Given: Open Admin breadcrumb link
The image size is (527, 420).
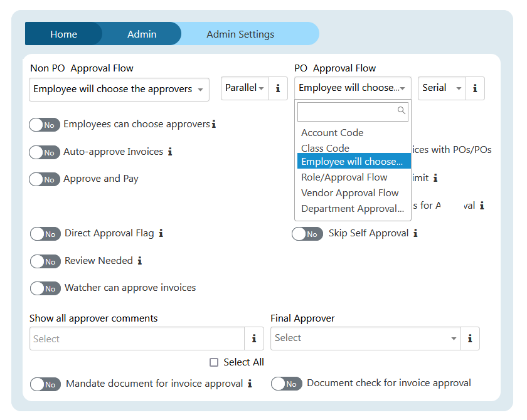Looking at the screenshot, I should [142, 34].
